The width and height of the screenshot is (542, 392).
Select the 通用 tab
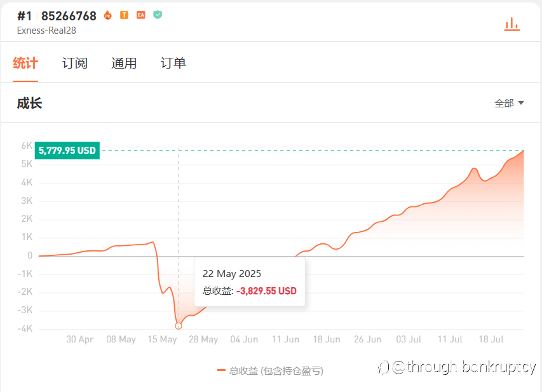(124, 63)
